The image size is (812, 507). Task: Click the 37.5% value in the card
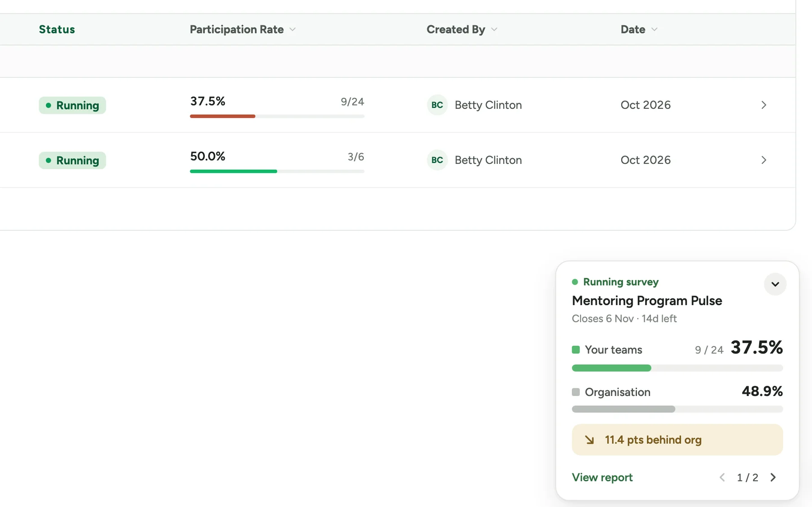point(757,348)
